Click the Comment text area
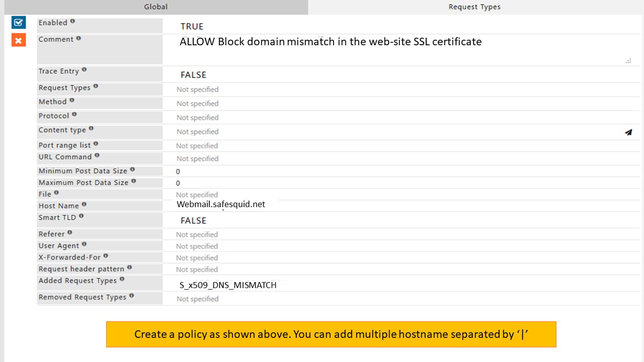644x362 pixels. (x=400, y=49)
